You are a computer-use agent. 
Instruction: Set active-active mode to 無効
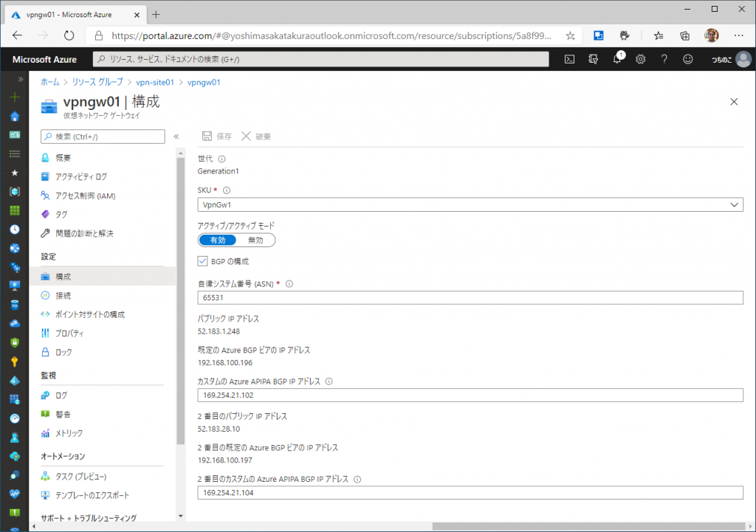click(255, 240)
